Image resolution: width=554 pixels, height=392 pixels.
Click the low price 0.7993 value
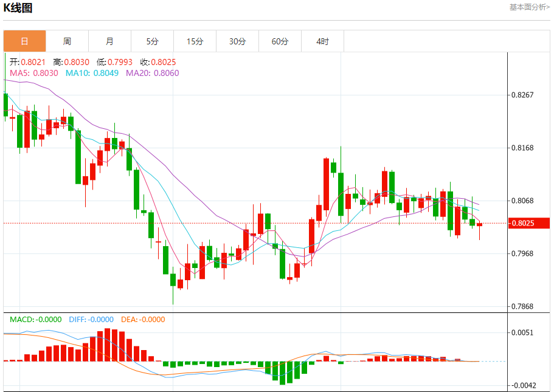(x=120, y=62)
